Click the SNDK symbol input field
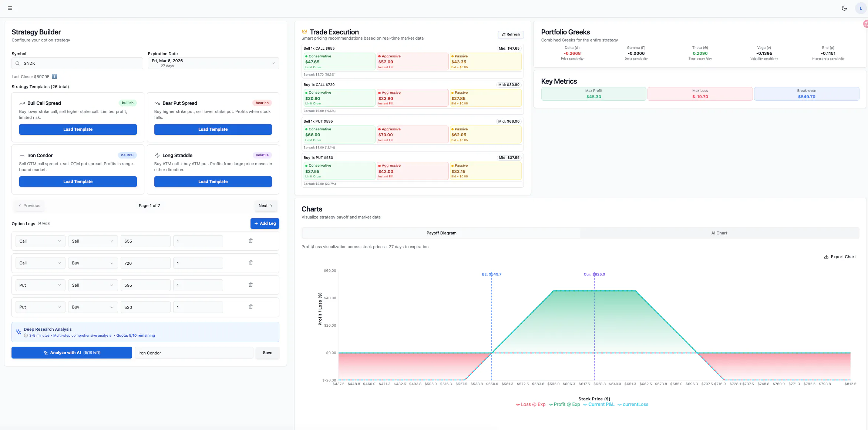The width and height of the screenshot is (868, 430). 77,63
